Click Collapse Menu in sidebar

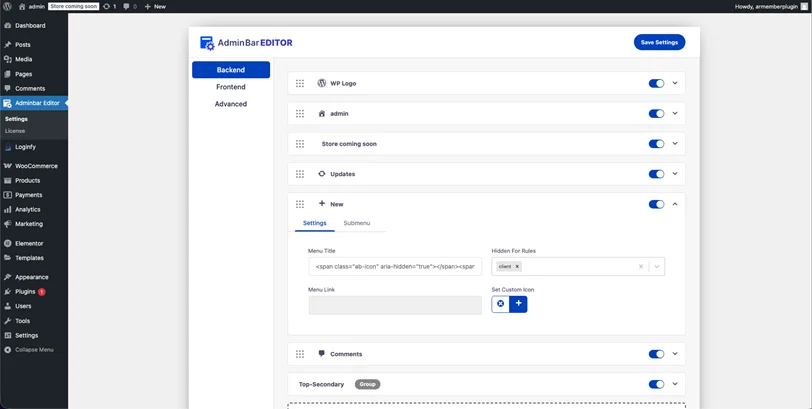[29, 350]
